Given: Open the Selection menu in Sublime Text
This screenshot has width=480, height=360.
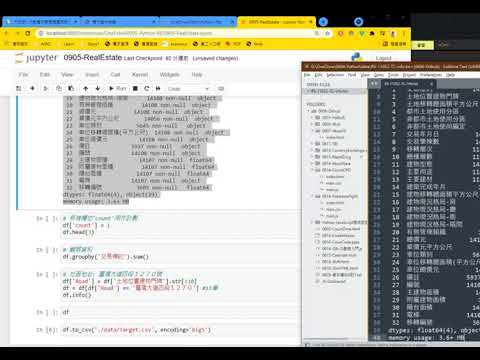Looking at the screenshot, I should coord(335,75).
